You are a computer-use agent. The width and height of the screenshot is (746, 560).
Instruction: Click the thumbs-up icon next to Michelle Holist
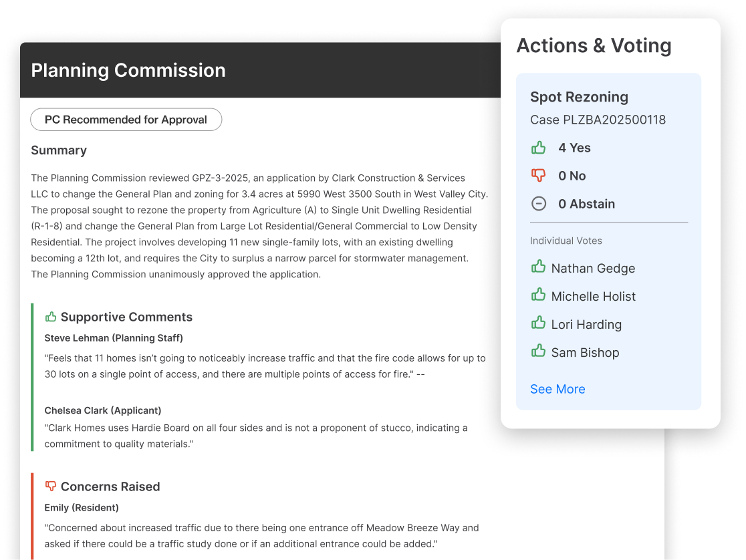coord(538,295)
